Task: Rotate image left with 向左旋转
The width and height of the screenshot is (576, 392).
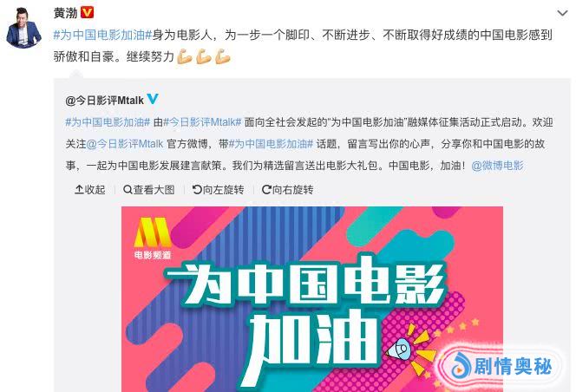Action: pos(219,190)
